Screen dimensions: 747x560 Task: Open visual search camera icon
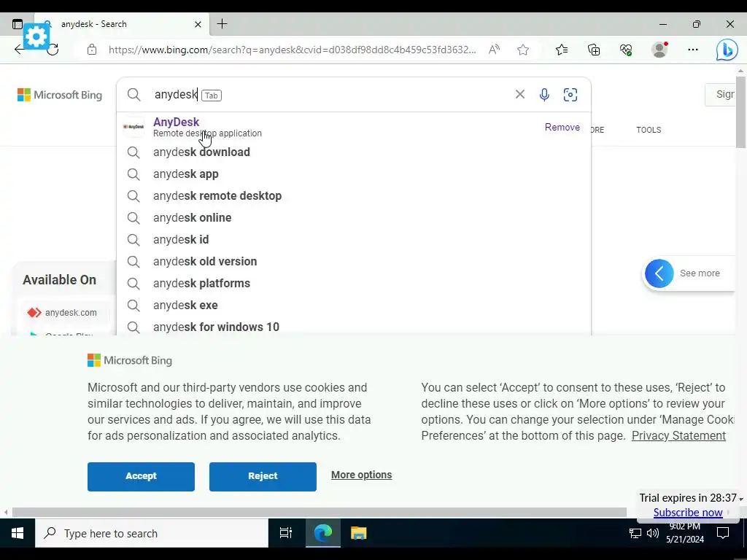point(570,95)
